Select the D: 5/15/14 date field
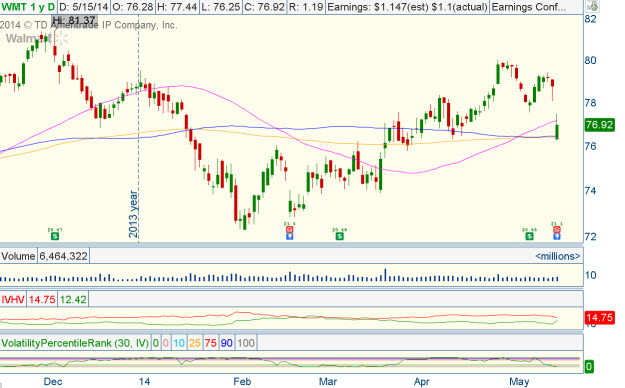 [83, 7]
